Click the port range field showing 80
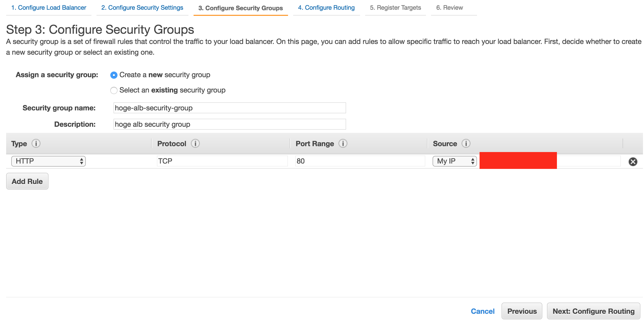The height and width of the screenshot is (324, 644). pyautogui.click(x=360, y=161)
